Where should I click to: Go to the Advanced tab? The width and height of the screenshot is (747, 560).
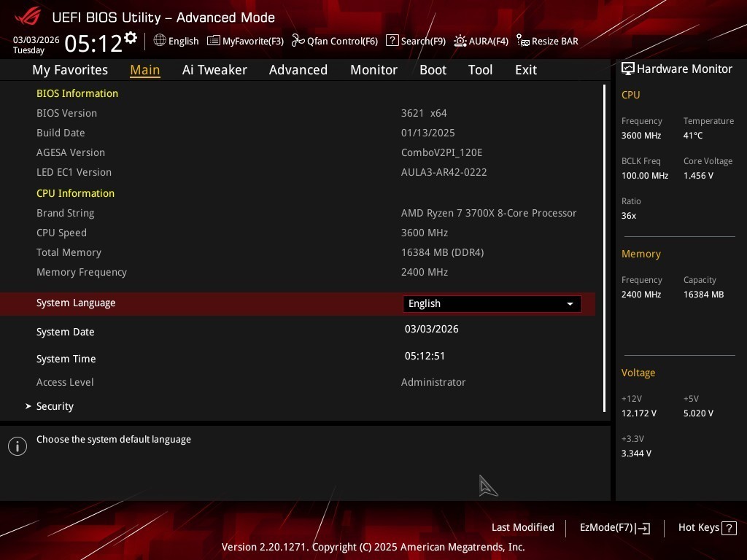pos(298,70)
